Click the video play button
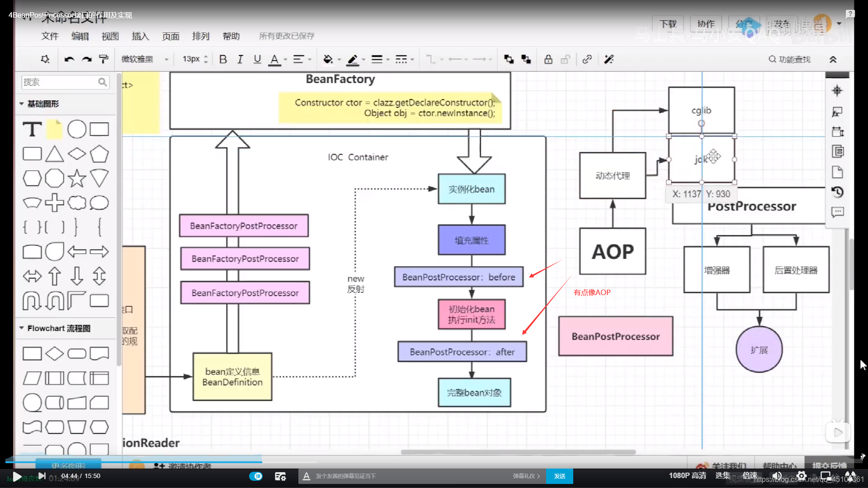868x488 pixels. coord(17,476)
